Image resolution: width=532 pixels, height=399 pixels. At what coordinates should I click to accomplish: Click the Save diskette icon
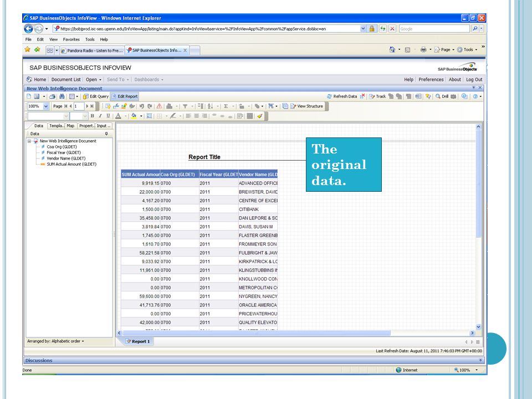37,96
